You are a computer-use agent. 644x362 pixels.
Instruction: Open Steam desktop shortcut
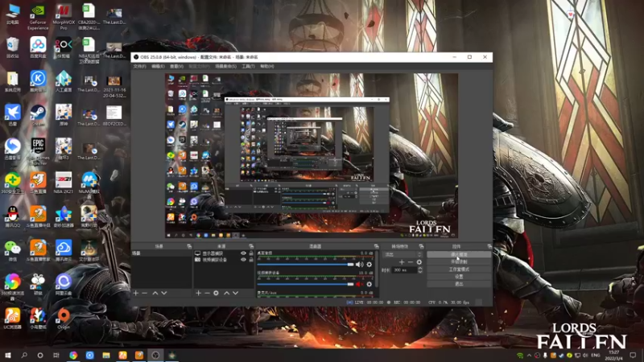click(x=38, y=114)
